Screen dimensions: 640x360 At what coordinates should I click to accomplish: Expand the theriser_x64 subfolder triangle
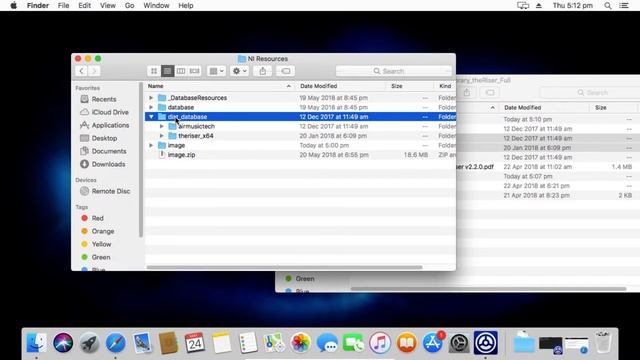coord(162,136)
